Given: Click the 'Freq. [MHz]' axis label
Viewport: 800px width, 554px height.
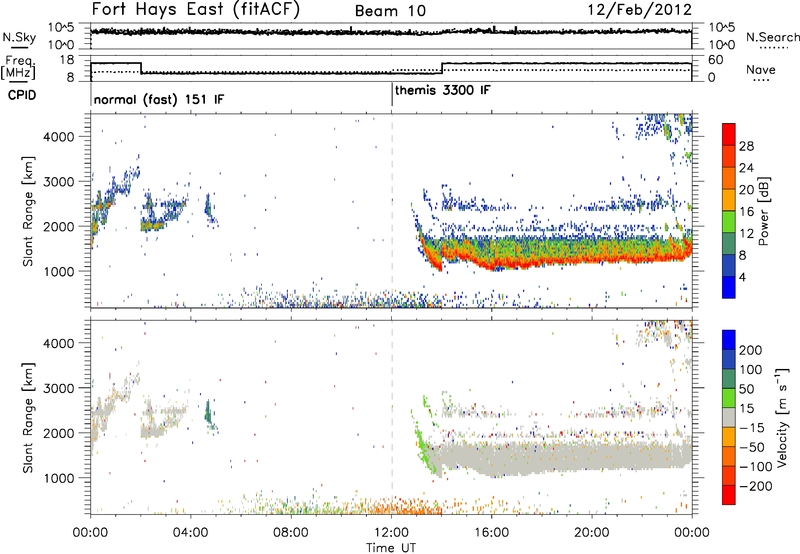Looking at the screenshot, I should (18, 67).
